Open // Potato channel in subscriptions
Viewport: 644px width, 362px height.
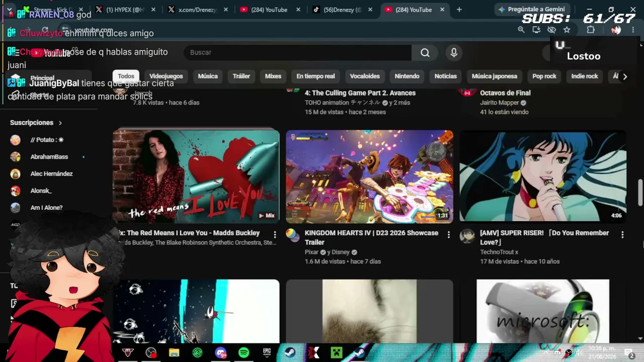point(47,140)
